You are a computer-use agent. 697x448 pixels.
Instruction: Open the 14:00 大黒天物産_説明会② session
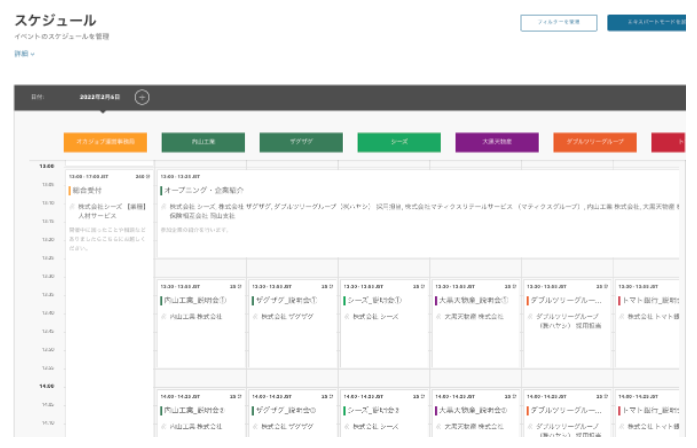[x=476, y=413]
